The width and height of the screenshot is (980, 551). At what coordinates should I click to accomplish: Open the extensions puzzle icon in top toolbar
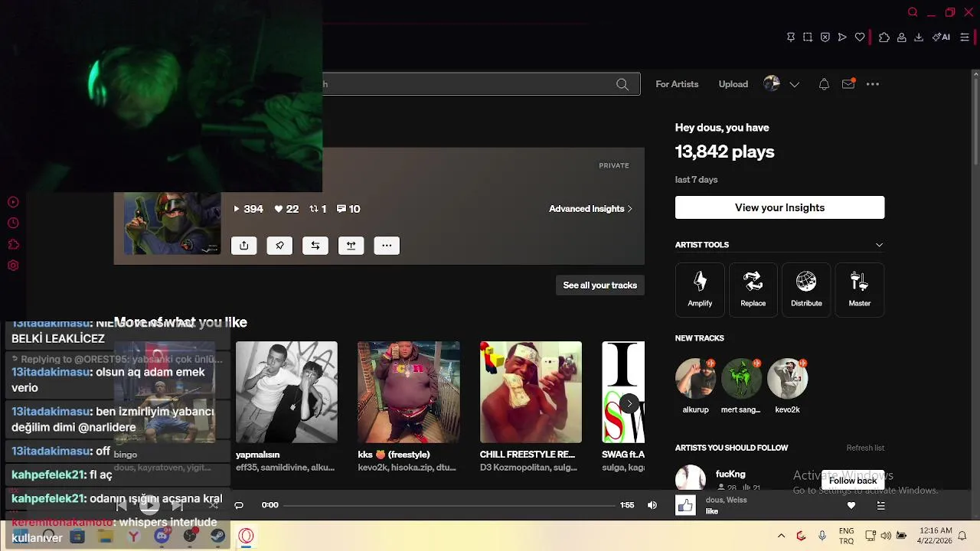[884, 37]
